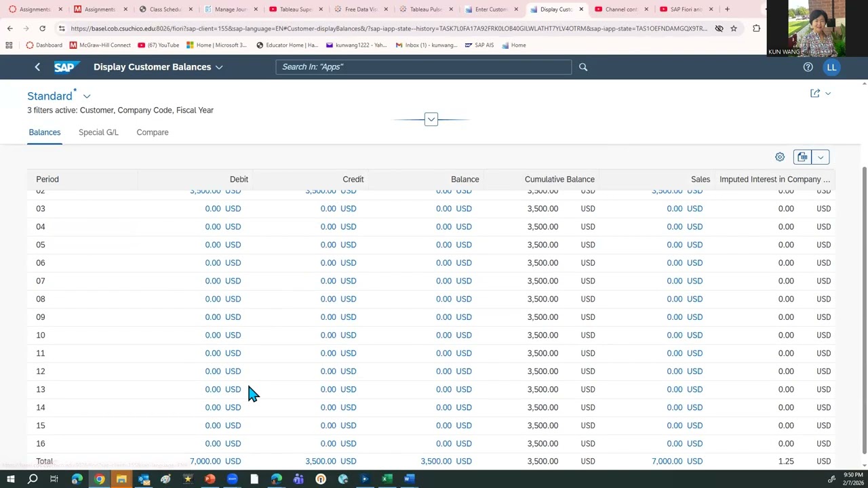868x488 pixels.
Task: Click the Imputed Interest column header
Action: pos(774,180)
